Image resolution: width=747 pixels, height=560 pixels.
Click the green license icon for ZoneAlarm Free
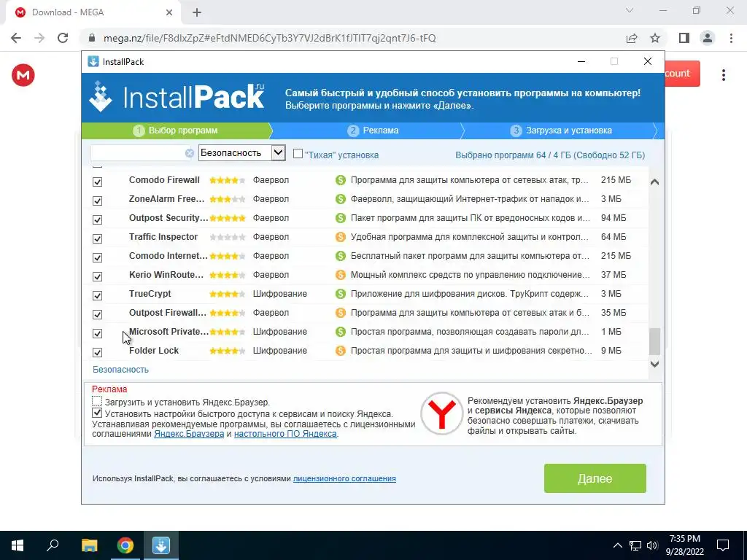[x=340, y=199]
